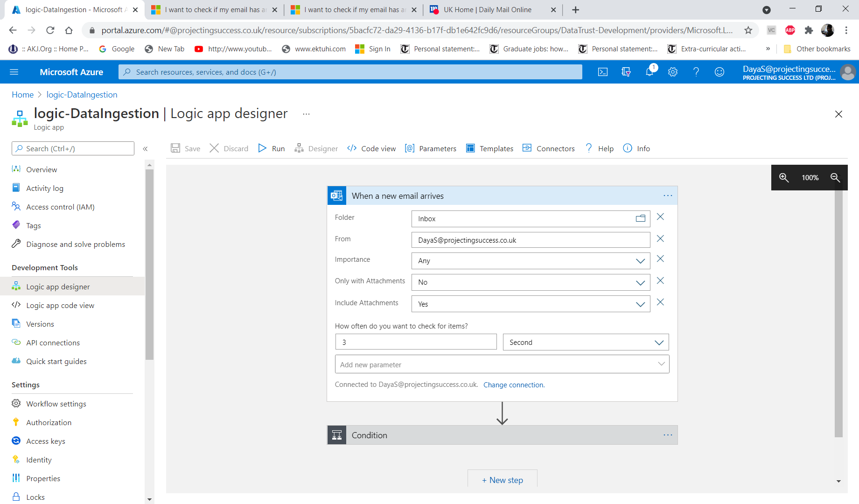This screenshot has width=859, height=504.
Task: Open browser extensions puzzle icon
Action: pyautogui.click(x=809, y=30)
